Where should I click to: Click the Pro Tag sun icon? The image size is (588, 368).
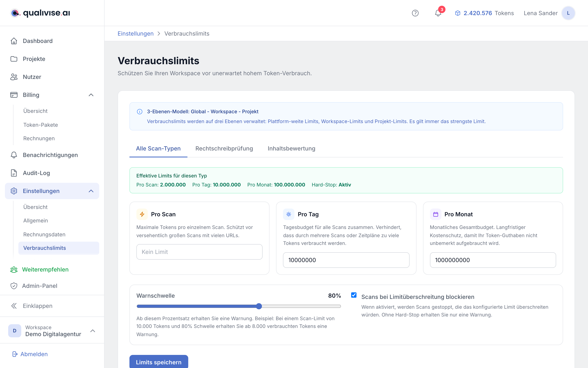point(289,214)
